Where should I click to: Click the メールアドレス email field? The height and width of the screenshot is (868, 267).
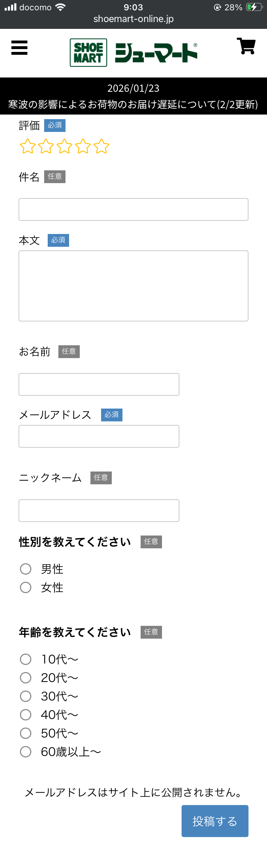pos(99,436)
